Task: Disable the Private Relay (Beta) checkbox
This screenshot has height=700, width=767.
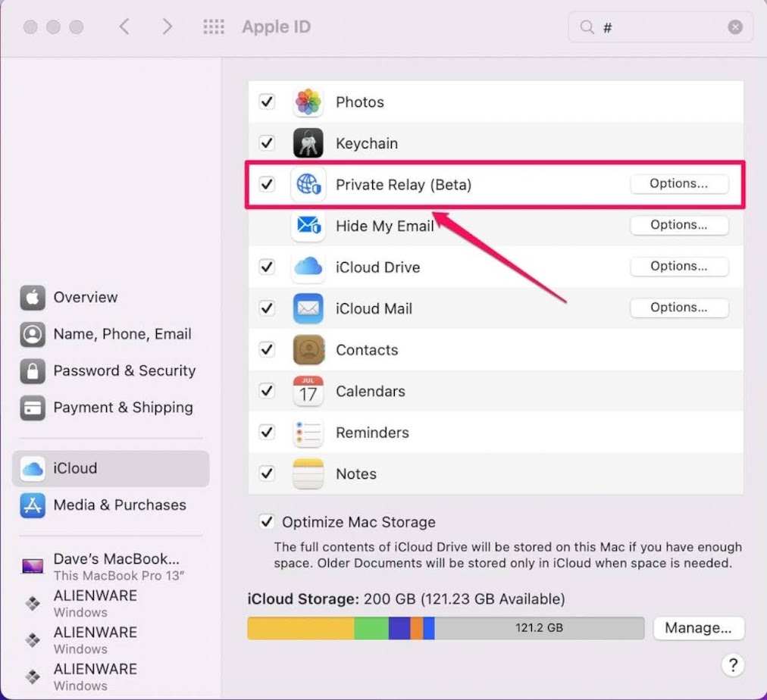Action: click(267, 184)
